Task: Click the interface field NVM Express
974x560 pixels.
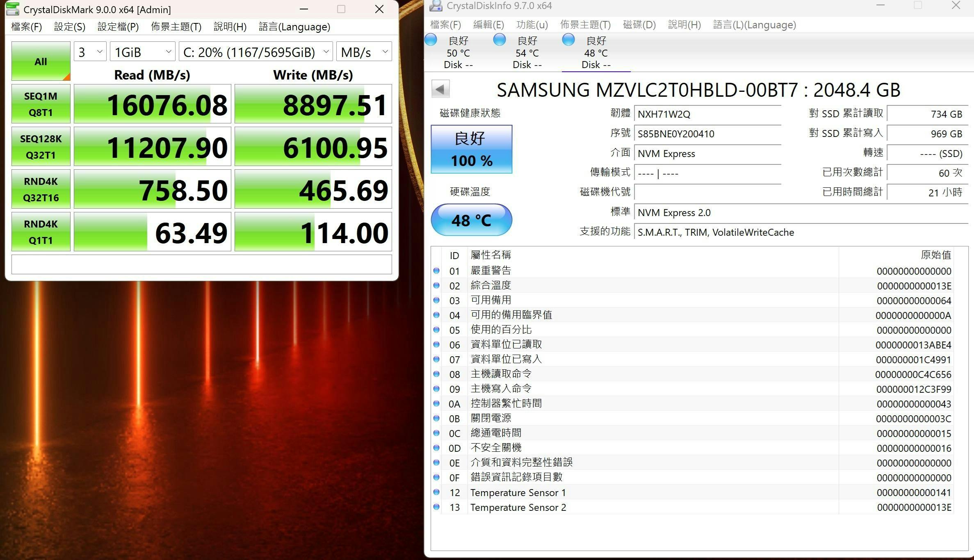Action: tap(707, 154)
